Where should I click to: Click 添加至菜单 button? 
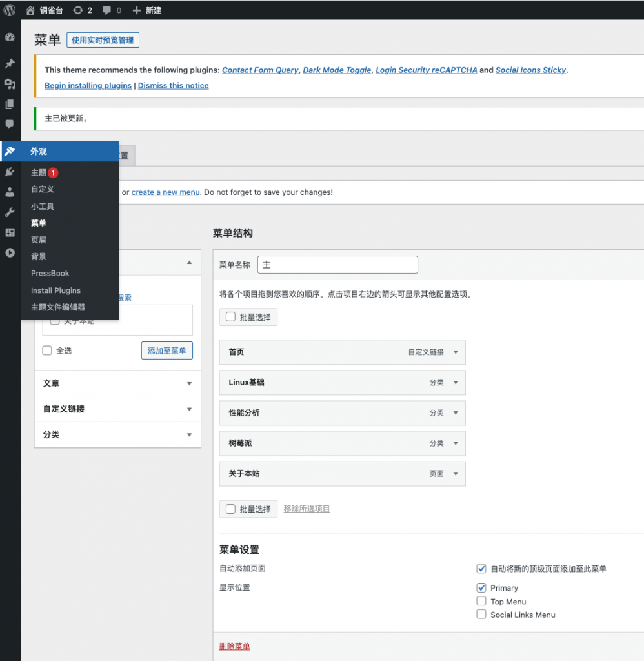pos(167,351)
